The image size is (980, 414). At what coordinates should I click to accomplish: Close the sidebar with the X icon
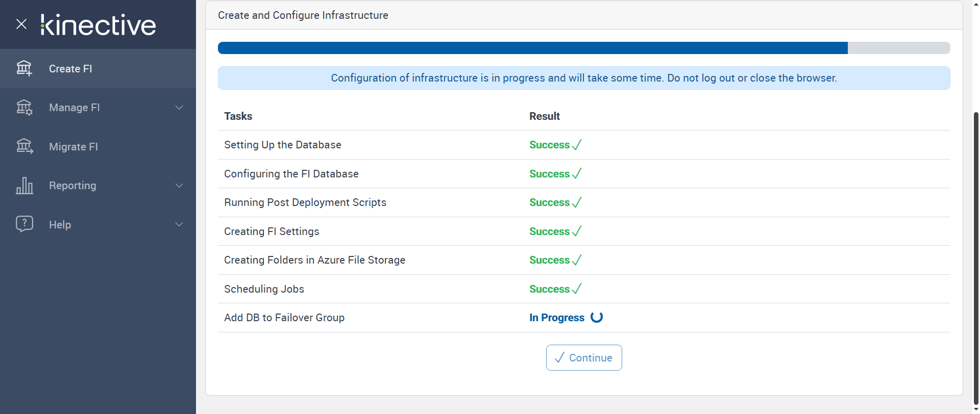point(21,24)
